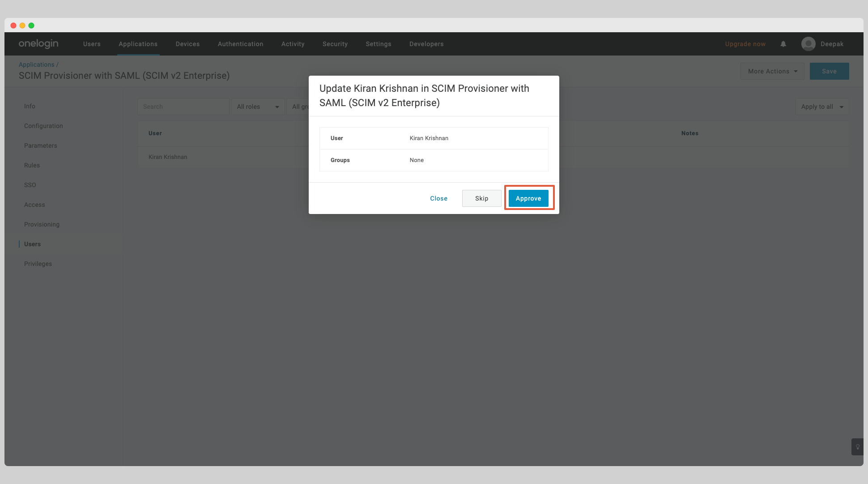Switch to the Devices tab
This screenshot has width=868, height=484.
[187, 44]
